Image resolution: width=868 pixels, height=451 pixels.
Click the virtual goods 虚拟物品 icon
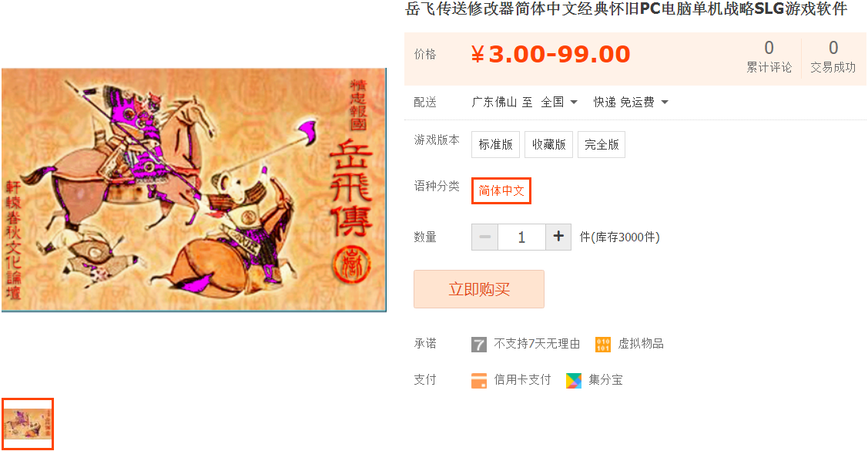coord(603,345)
